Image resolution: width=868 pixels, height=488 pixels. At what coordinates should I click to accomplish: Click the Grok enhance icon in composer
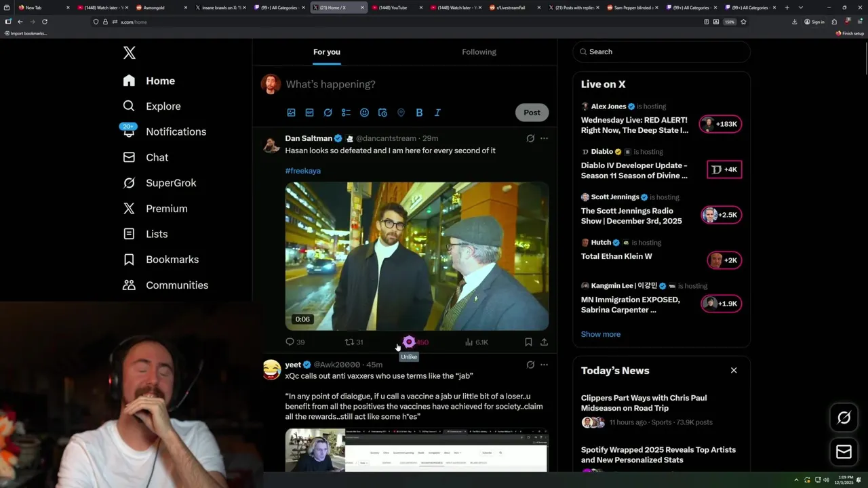coord(328,113)
